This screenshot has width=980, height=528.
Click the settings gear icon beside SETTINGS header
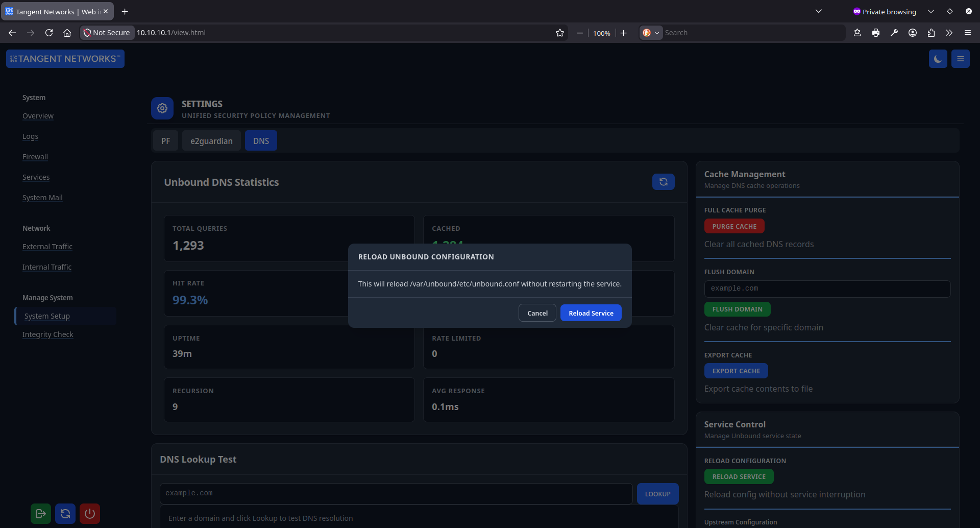click(x=162, y=108)
